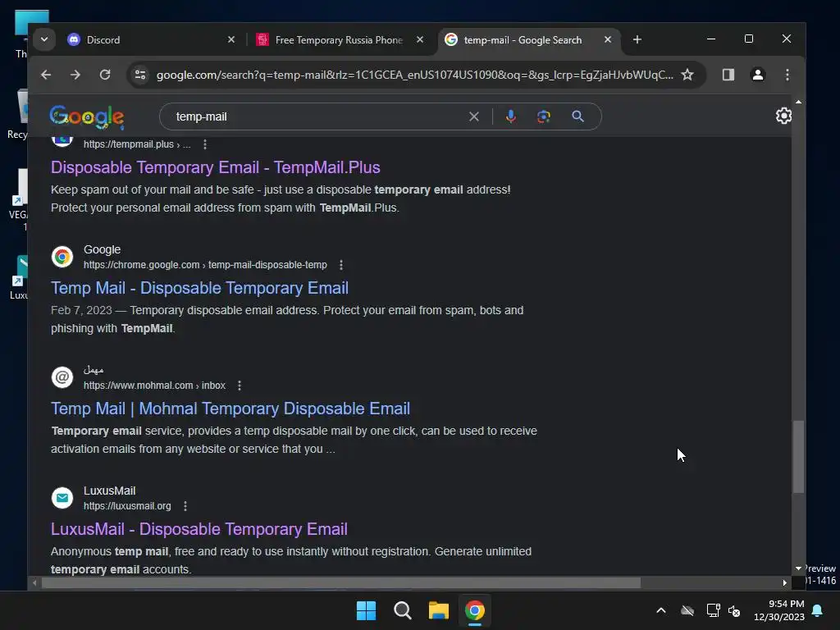Click the mohmal.com inbox URL

[x=154, y=386]
